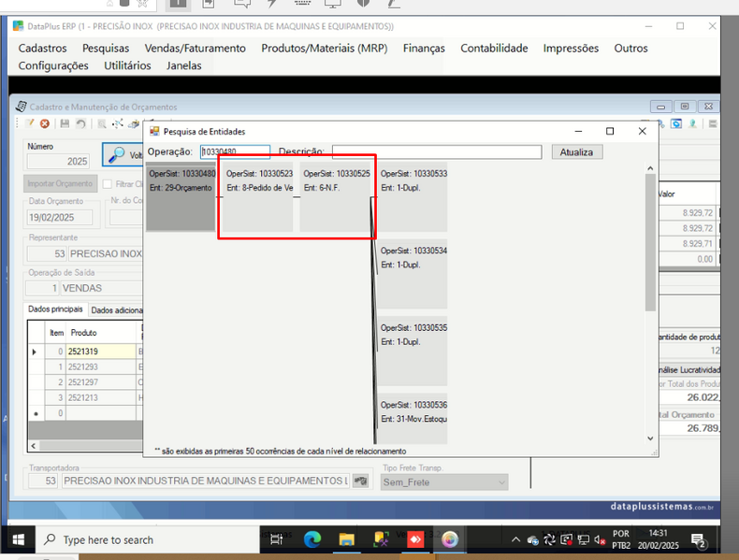The height and width of the screenshot is (560, 739).
Task: Select the OperSist 10330533 Dupl. node
Action: pyautogui.click(x=413, y=197)
